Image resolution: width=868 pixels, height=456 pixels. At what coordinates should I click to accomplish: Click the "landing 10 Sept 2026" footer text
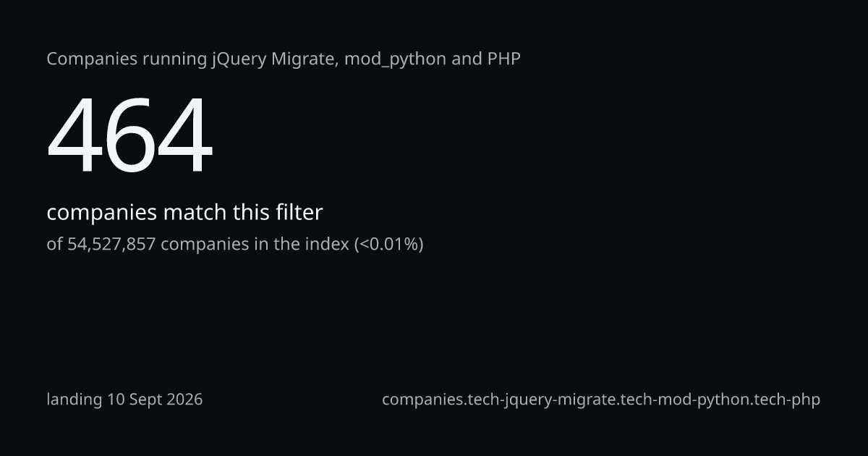click(x=124, y=400)
